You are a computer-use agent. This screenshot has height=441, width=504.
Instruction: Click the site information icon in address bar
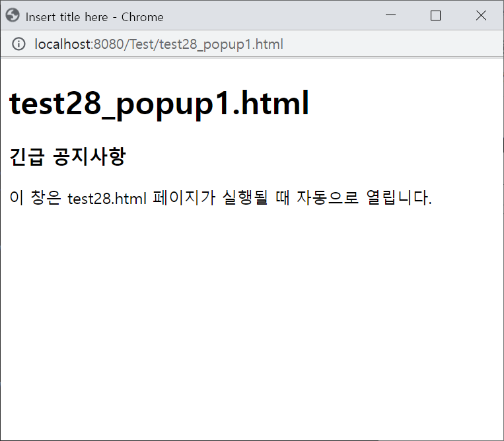(x=18, y=44)
